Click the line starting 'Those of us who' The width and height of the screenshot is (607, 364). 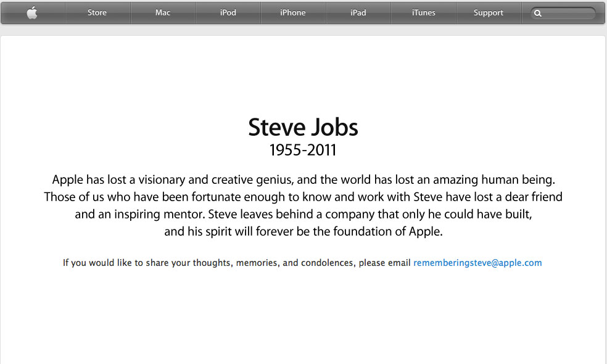click(x=303, y=197)
